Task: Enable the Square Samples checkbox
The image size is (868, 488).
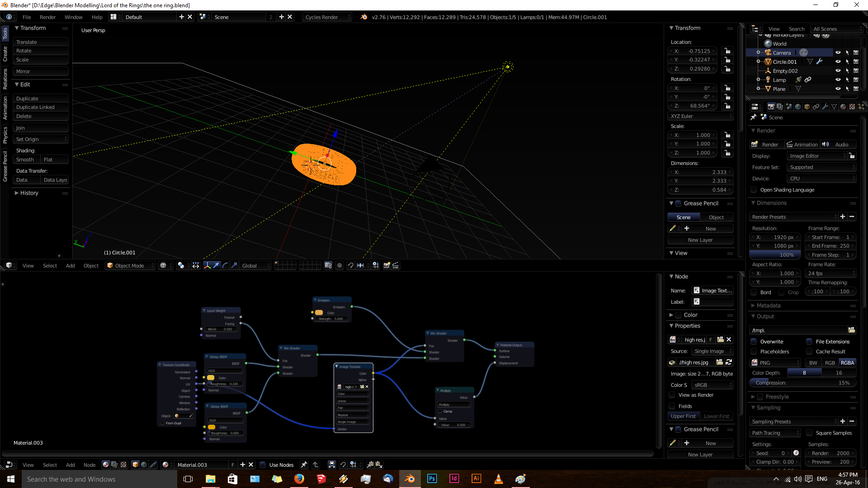Action: [x=809, y=433]
